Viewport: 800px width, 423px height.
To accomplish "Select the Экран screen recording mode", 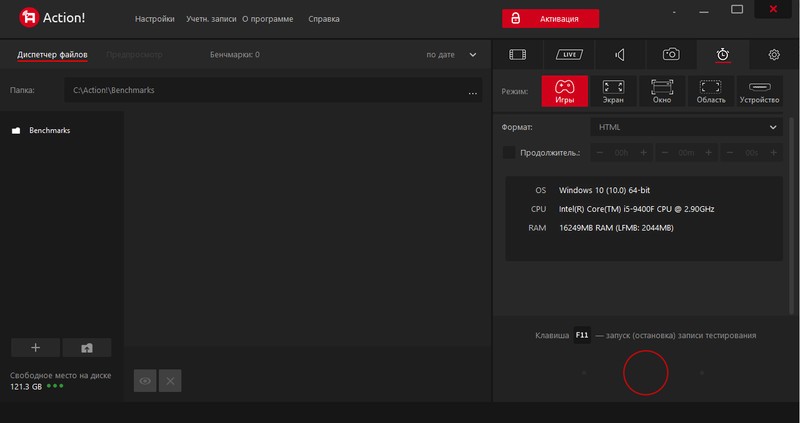I will (613, 91).
